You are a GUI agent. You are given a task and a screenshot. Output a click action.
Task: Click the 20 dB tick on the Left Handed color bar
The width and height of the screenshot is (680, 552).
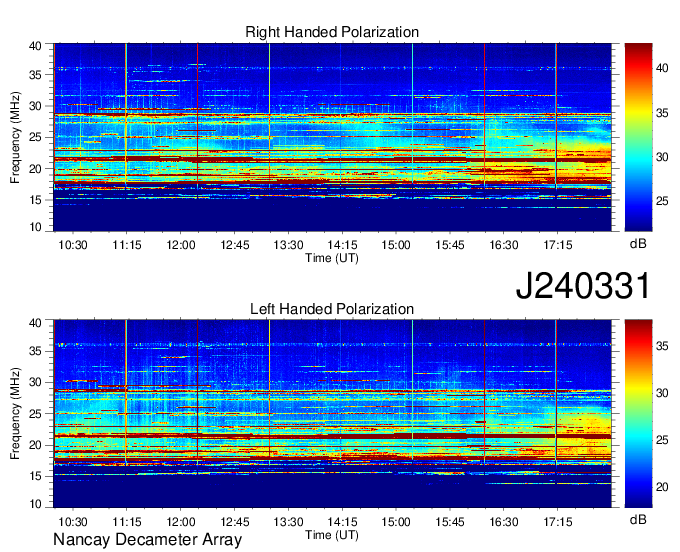click(x=662, y=487)
